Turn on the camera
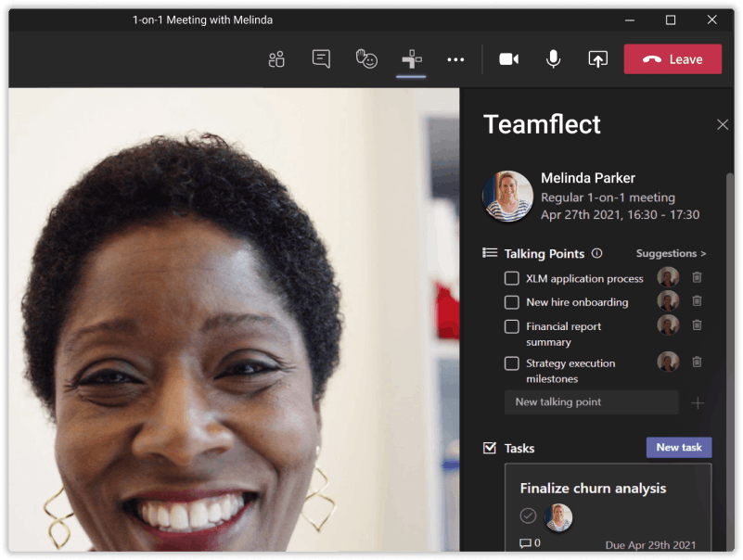The width and height of the screenshot is (743, 560). click(507, 58)
